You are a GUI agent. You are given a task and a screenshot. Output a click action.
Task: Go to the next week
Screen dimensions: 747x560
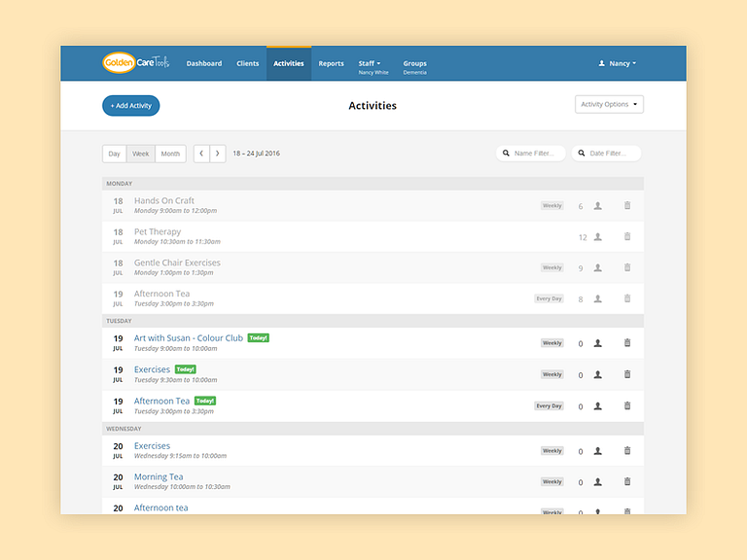click(218, 154)
